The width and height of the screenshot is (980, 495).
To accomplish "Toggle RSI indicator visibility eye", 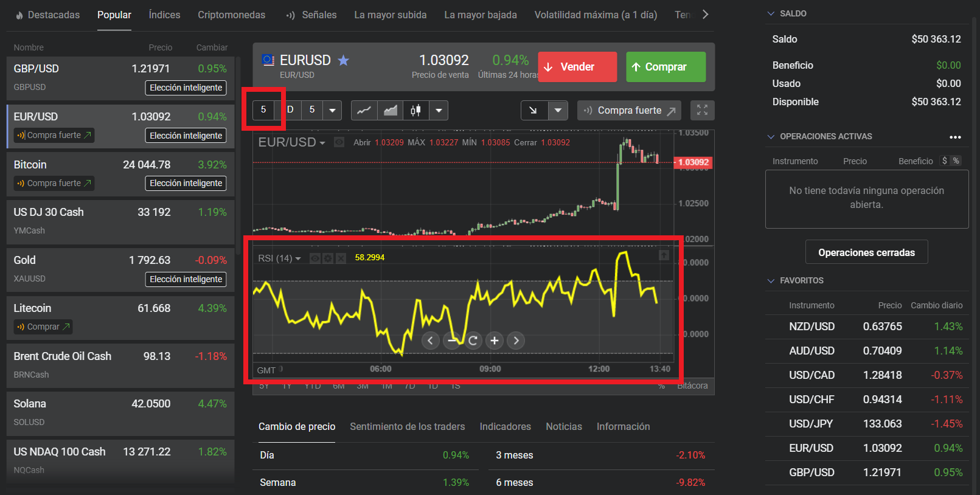I will click(x=315, y=258).
